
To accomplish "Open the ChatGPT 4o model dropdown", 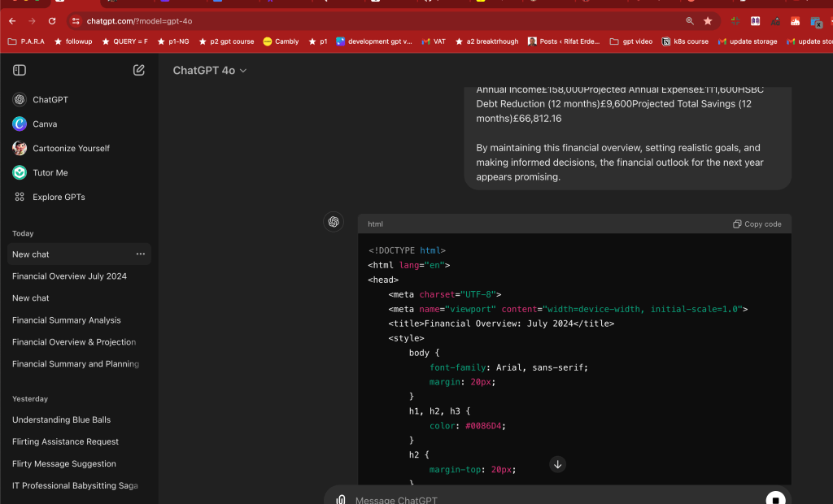I will 210,71.
